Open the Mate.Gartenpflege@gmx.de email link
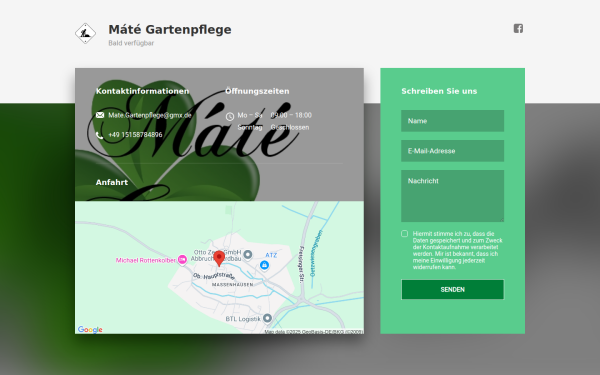The image size is (600, 375). pyautogui.click(x=150, y=115)
